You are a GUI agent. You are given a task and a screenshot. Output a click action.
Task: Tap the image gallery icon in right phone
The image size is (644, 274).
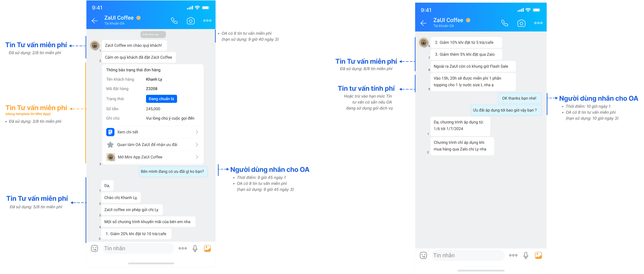coord(538,255)
